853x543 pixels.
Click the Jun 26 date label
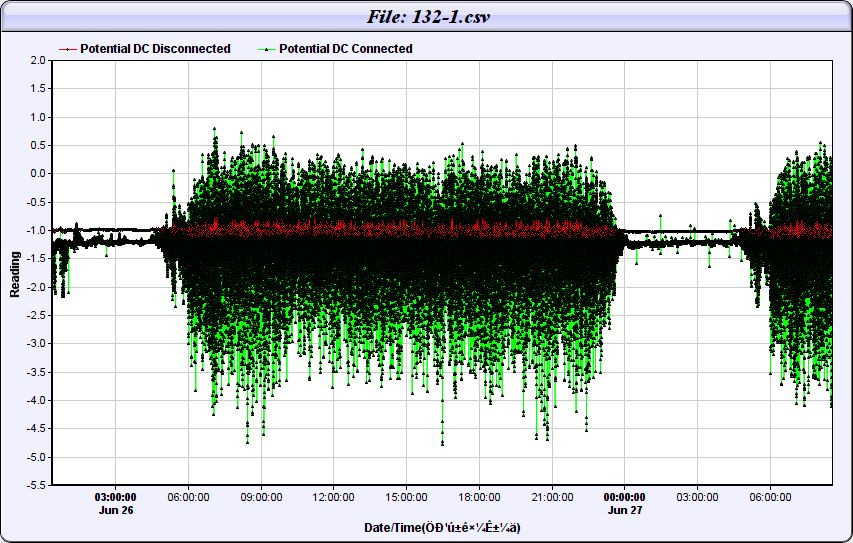tap(115, 509)
